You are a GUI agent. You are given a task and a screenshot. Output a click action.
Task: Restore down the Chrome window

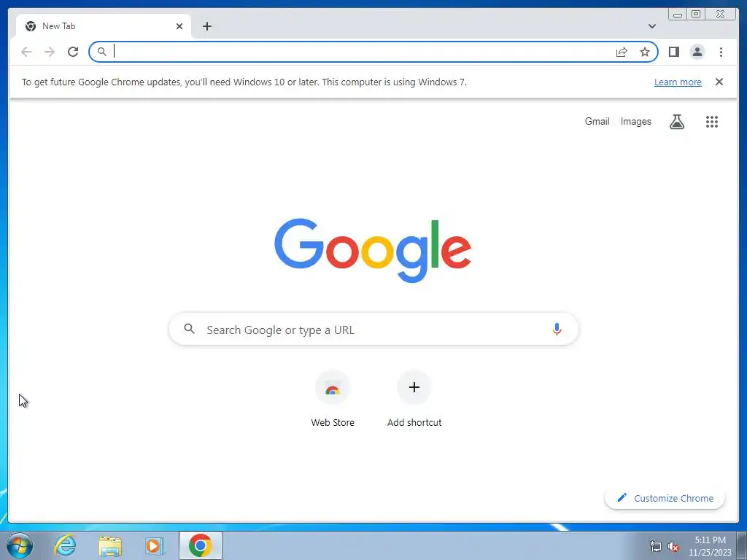(696, 15)
